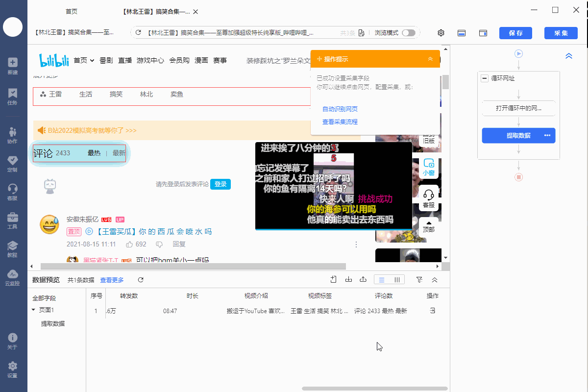Open the 首页 dropdown on bilibili navbar
This screenshot has width=588, height=392.
point(84,60)
